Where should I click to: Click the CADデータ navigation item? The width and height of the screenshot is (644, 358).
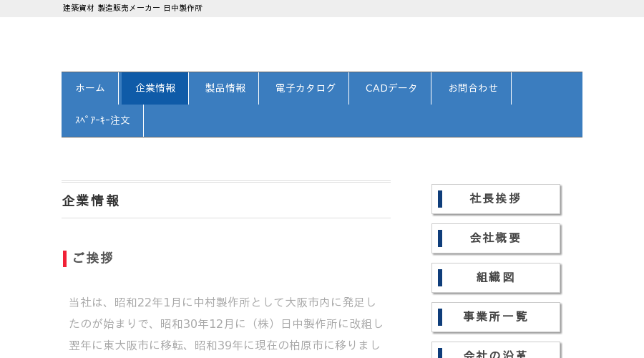[x=391, y=88]
